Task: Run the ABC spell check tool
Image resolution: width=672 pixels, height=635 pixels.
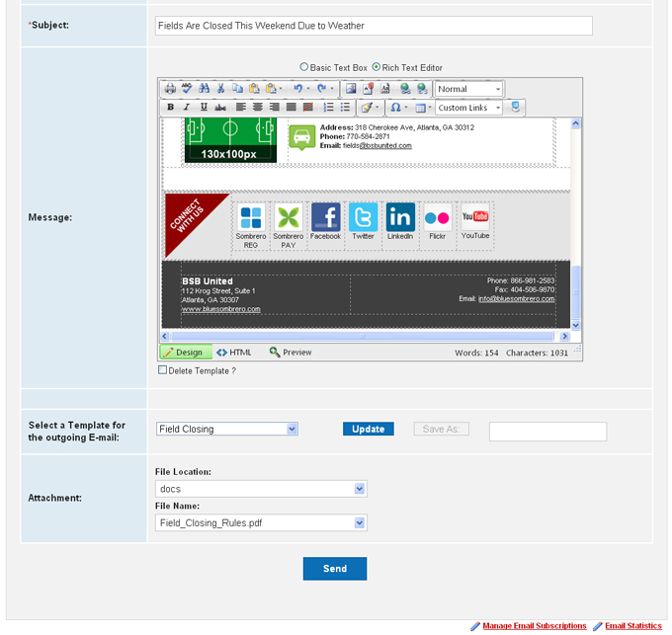Action: [187, 89]
